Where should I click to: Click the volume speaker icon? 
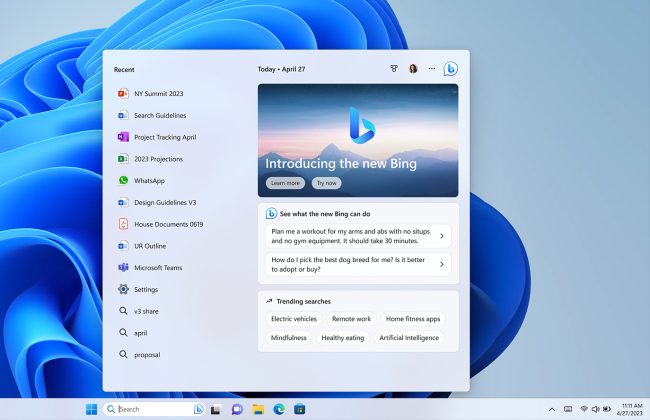[x=595, y=409]
